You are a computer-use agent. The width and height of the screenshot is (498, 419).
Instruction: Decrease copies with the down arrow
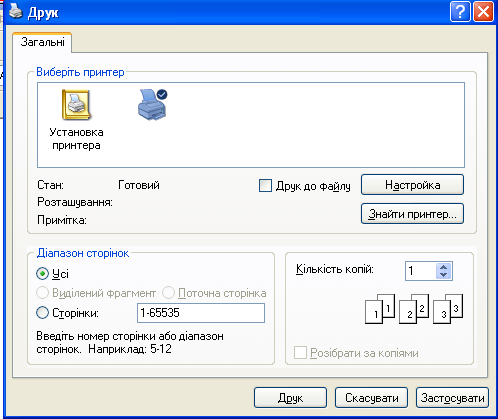(443, 275)
